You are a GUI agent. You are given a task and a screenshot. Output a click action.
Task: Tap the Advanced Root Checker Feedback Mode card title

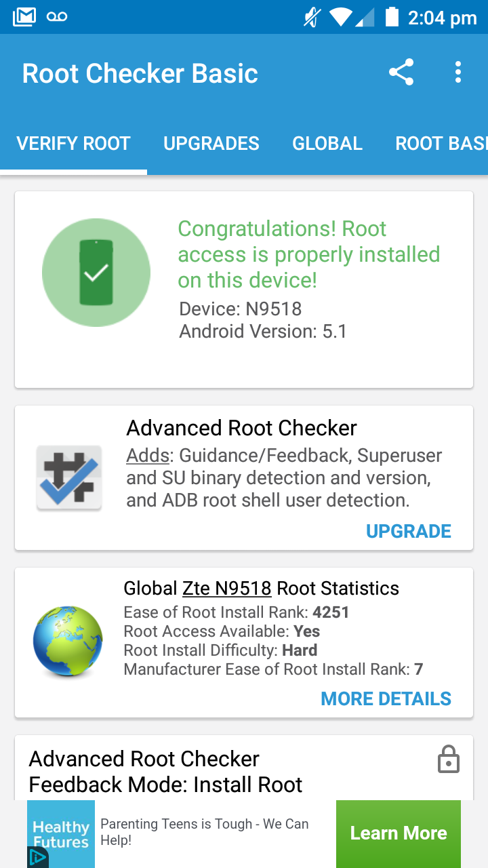165,772
